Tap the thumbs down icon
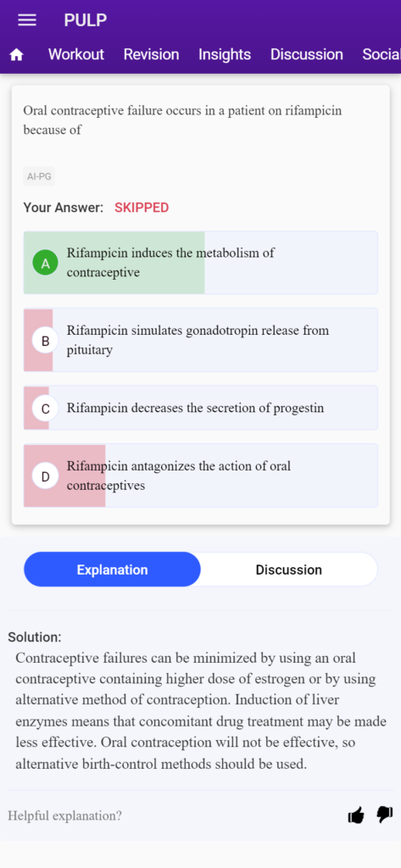 click(384, 815)
